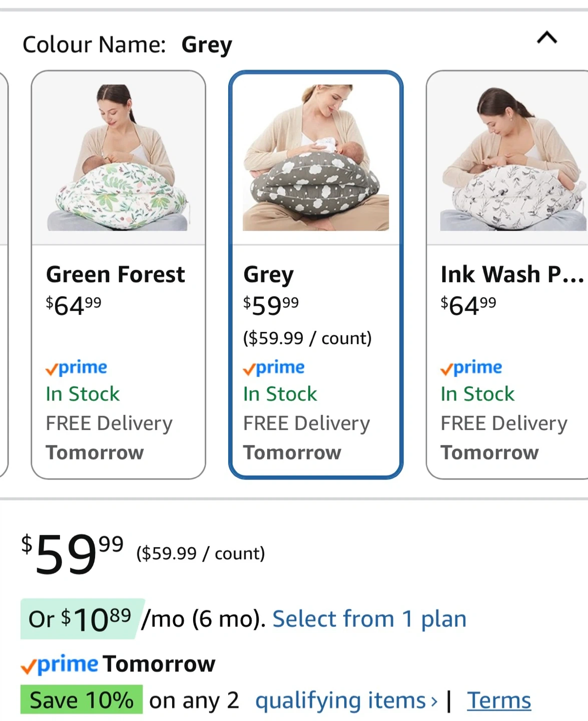Collapse the Colour Name section chevron
Image resolution: width=588 pixels, height=721 pixels.
546,38
